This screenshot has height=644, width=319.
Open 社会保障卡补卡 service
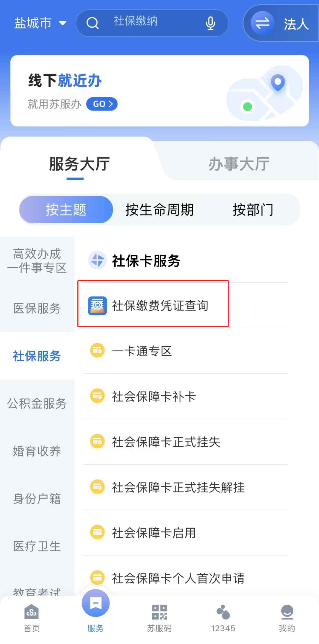154,396
